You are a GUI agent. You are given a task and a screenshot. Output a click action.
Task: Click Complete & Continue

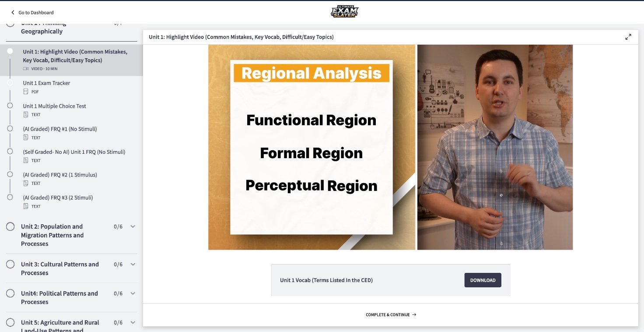(x=391, y=314)
